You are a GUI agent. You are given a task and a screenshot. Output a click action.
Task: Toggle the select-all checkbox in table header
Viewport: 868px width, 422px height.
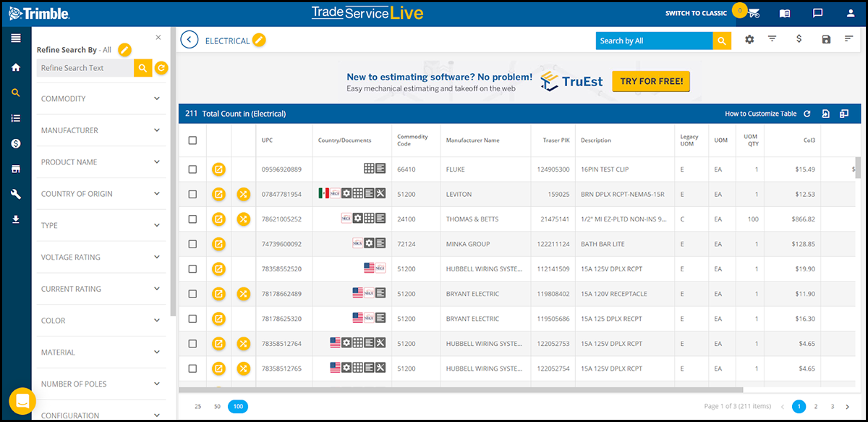tap(192, 140)
